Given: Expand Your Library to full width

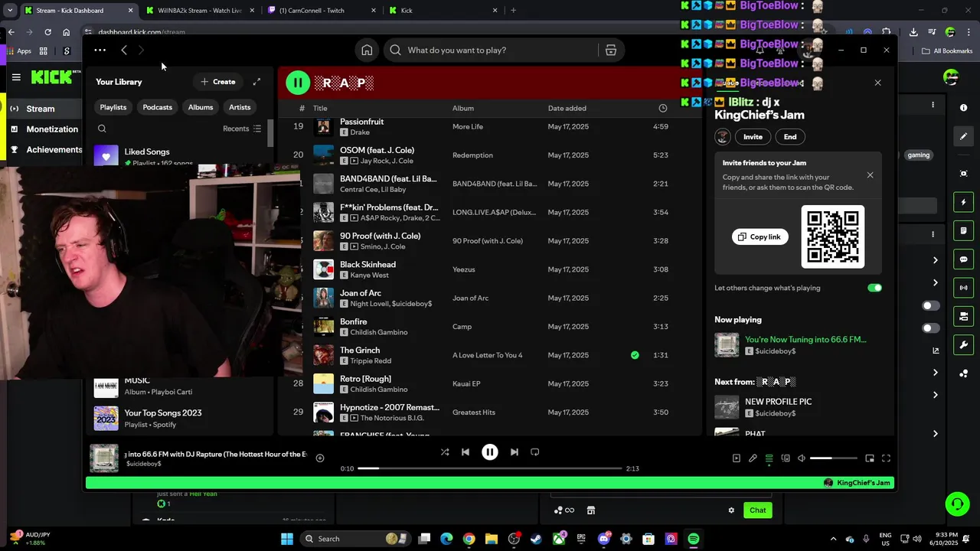Looking at the screenshot, I should 256,82.
